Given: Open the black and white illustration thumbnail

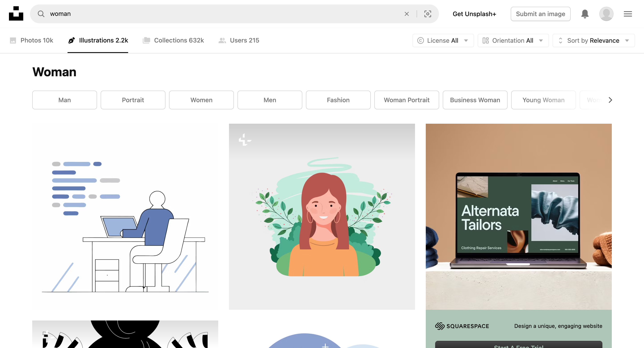Looking at the screenshot, I should (125, 334).
